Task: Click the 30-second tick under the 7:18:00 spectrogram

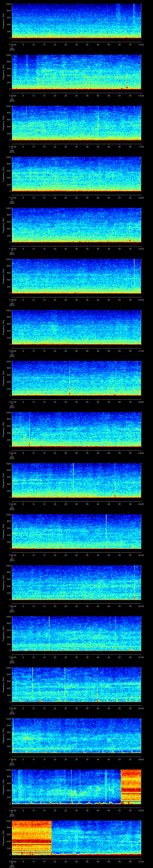Action: 77,249
